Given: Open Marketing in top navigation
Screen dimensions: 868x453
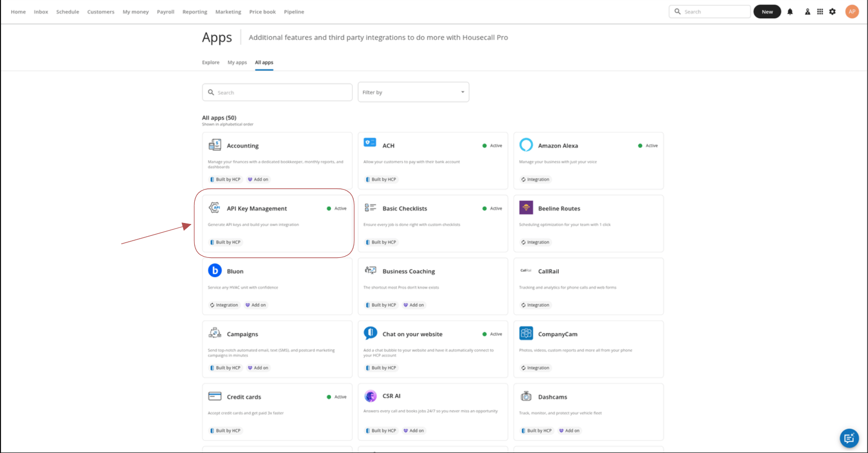Looking at the screenshot, I should 228,12.
